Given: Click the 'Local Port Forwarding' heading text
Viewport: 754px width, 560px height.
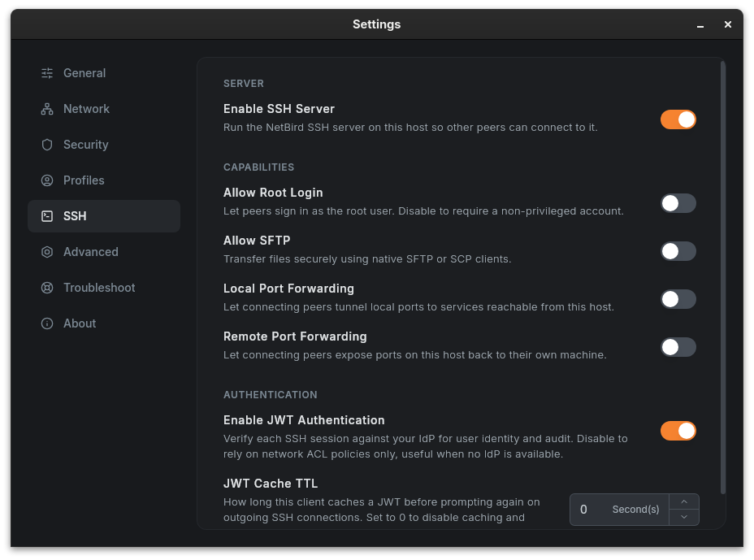Looking at the screenshot, I should tap(288, 289).
